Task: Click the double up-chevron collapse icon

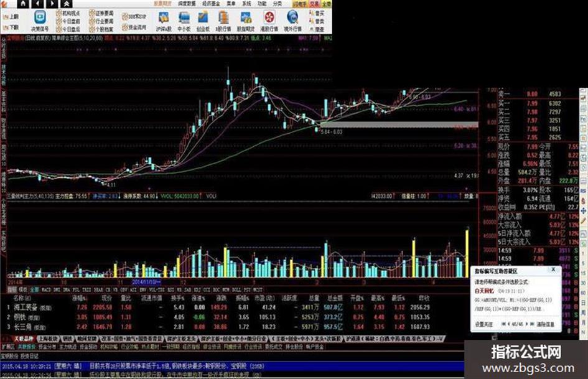Action: pos(67,4)
